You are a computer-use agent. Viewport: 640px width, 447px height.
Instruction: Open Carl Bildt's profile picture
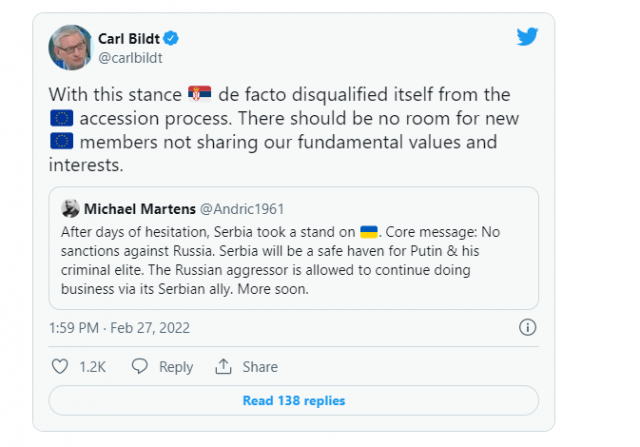(x=68, y=47)
